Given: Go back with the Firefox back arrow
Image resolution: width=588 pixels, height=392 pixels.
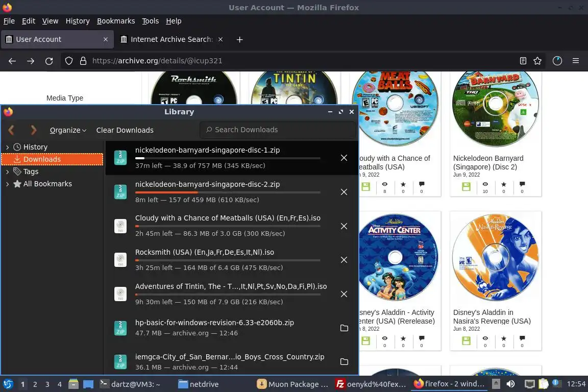Looking at the screenshot, I should click(12, 61).
